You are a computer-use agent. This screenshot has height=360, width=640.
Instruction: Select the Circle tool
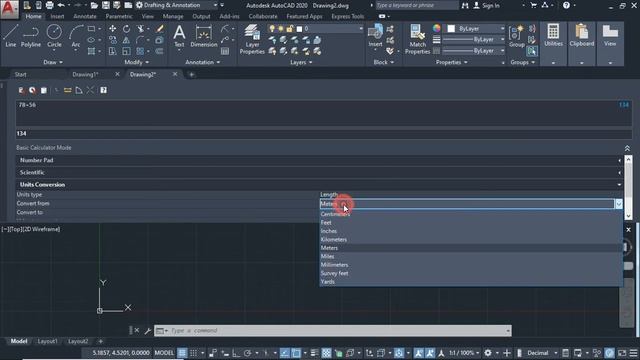54,36
